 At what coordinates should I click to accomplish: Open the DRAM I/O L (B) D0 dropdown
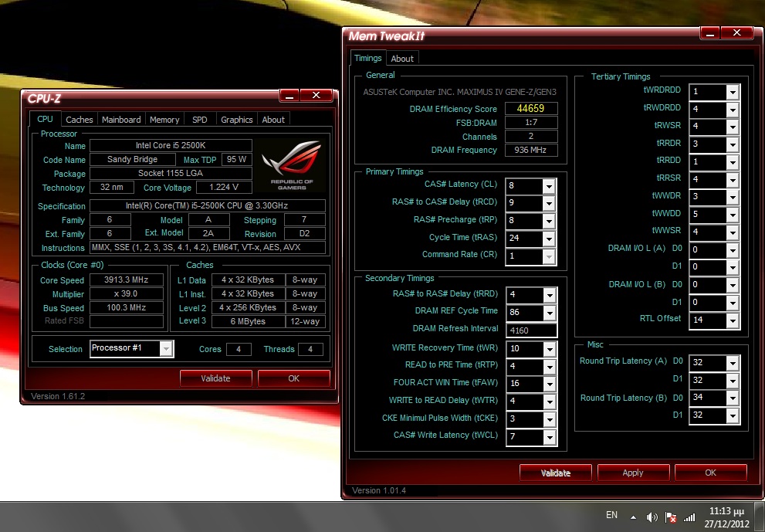point(733,285)
